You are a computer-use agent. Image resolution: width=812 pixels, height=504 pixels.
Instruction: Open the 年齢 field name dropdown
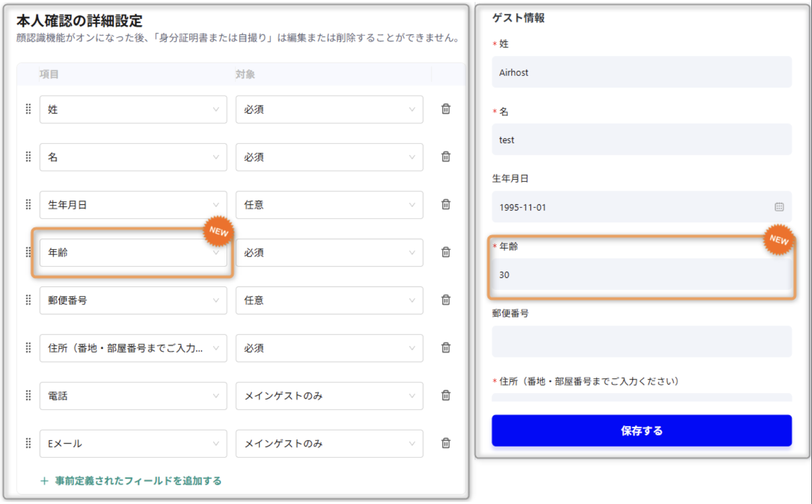tap(133, 253)
